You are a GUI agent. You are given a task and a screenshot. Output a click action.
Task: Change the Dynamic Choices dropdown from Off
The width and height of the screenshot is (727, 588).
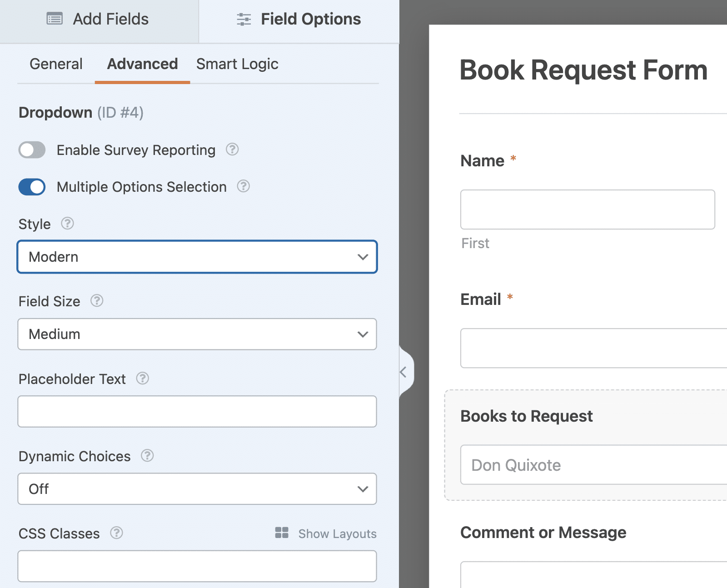point(197,489)
